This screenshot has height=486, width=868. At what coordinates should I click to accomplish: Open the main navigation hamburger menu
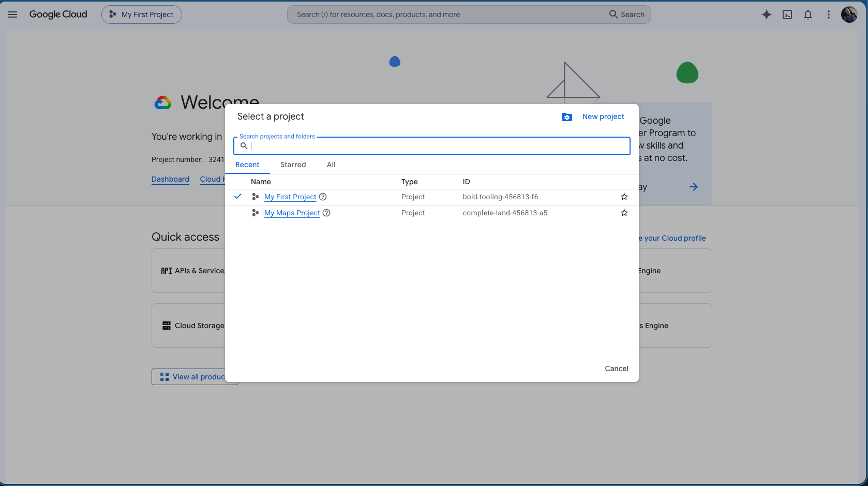(x=12, y=14)
